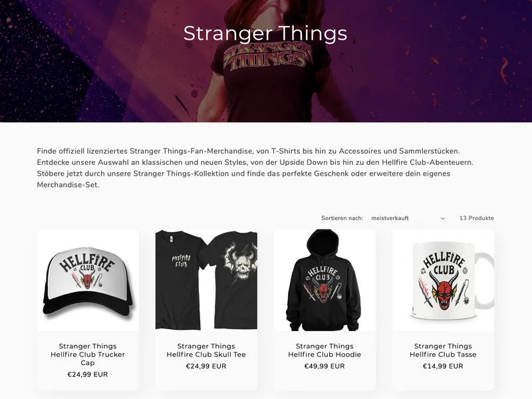Click the €24,99 EUR price under Skull Tee
This screenshot has height=399, width=532.
(206, 366)
